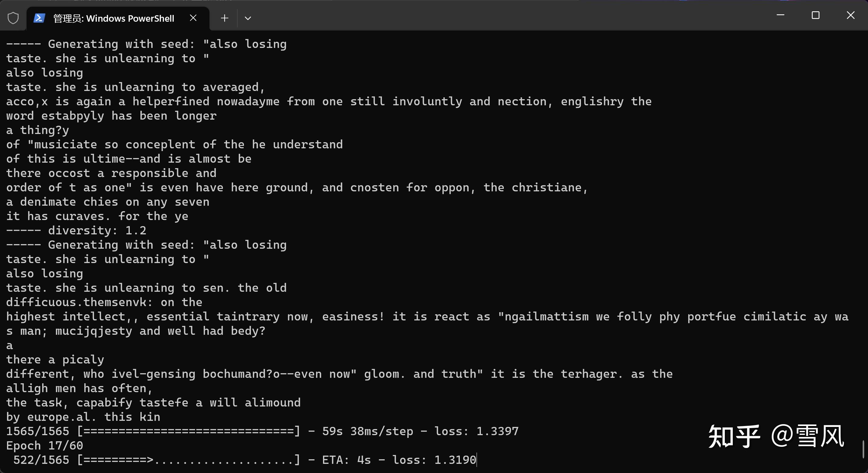The image size is (868, 473).
Task: Click the security shield icon in the title bar
Action: coord(13,17)
